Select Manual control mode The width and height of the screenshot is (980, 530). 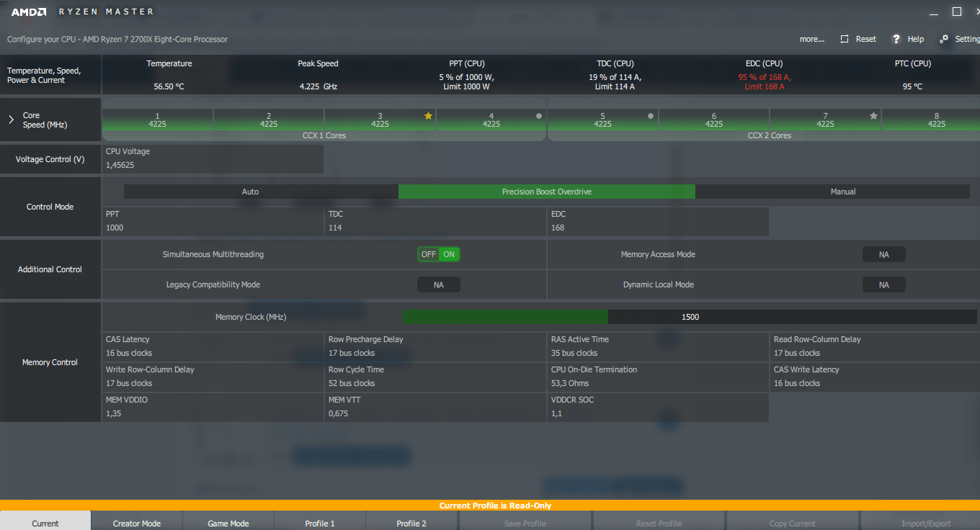(832, 192)
